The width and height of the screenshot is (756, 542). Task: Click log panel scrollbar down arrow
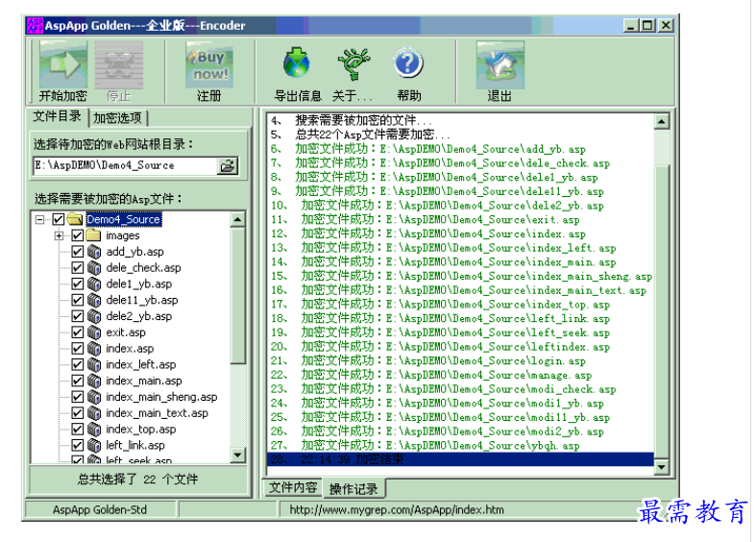662,467
